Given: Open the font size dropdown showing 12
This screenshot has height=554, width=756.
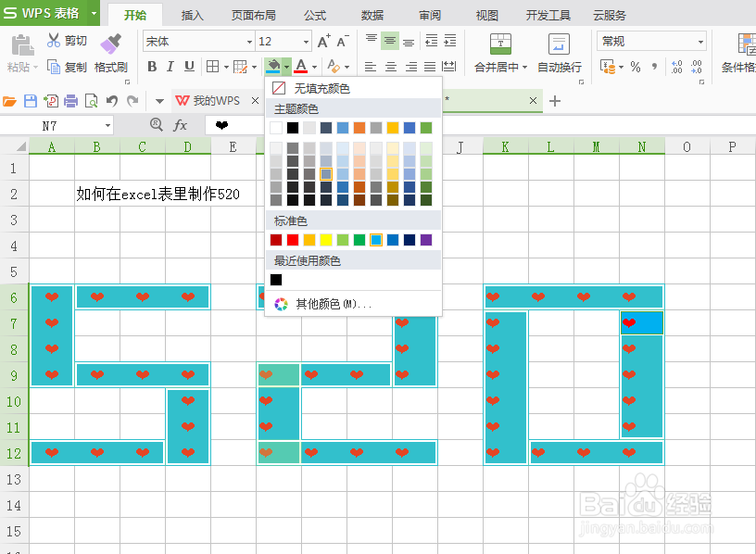Looking at the screenshot, I should pyautogui.click(x=307, y=42).
